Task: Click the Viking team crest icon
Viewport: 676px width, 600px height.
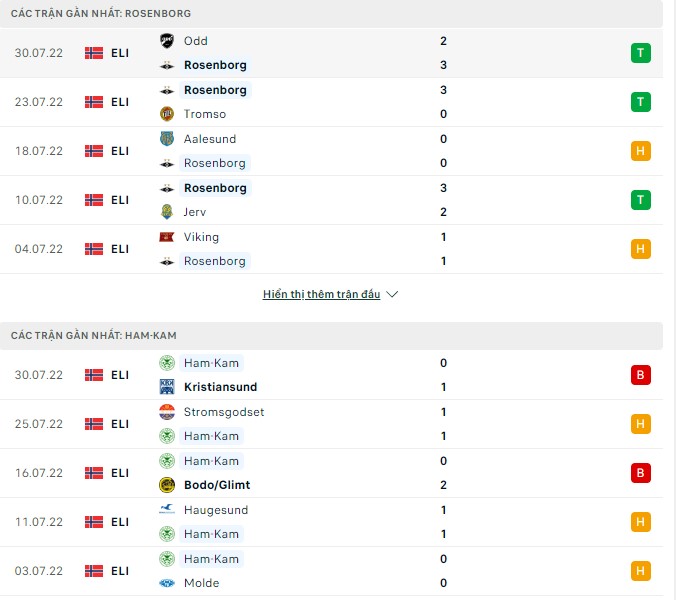Action: click(x=167, y=237)
